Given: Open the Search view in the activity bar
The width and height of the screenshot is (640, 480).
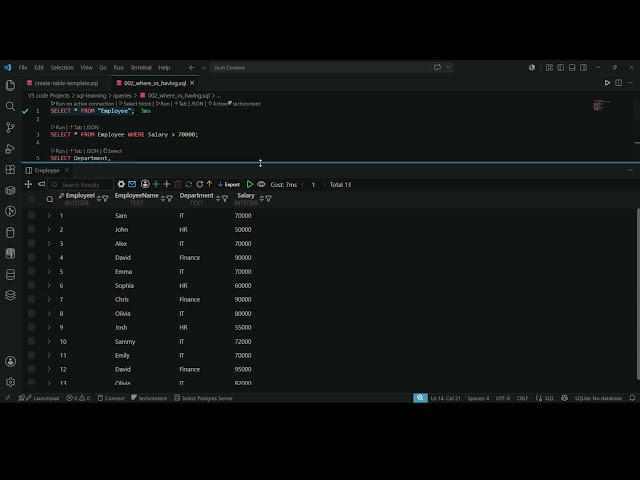Looking at the screenshot, I should 10,106.
